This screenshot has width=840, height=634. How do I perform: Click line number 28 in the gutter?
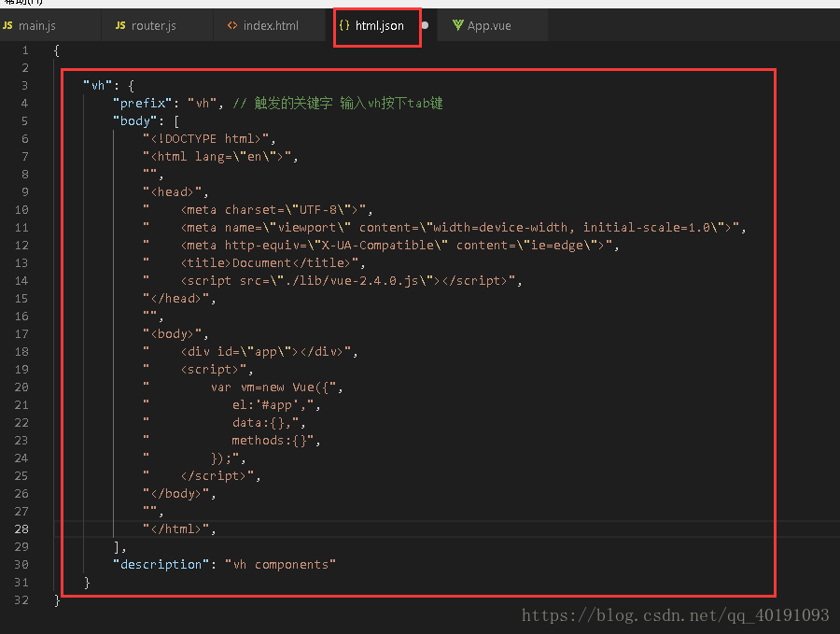tap(21, 529)
